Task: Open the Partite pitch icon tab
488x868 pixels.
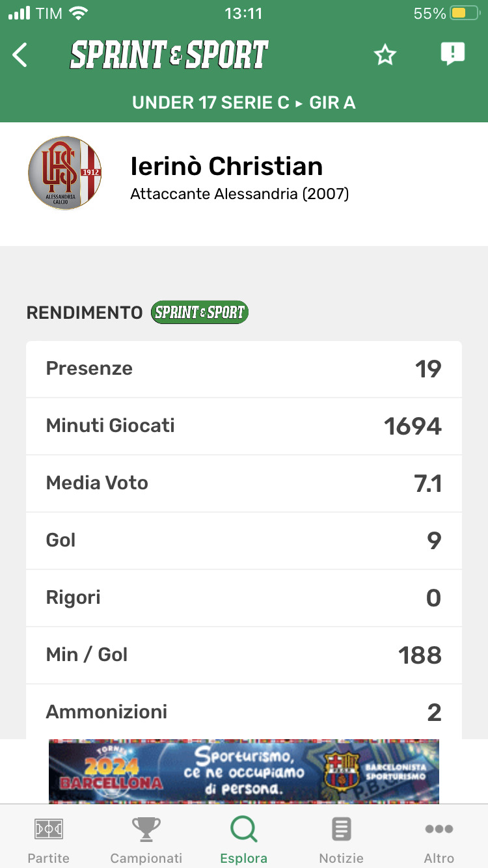Action: [49, 829]
